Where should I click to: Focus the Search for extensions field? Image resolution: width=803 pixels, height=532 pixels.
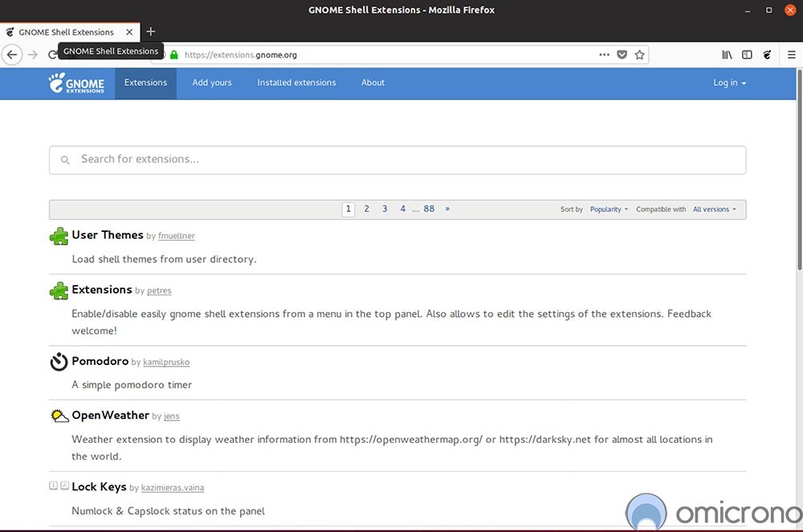pos(397,160)
